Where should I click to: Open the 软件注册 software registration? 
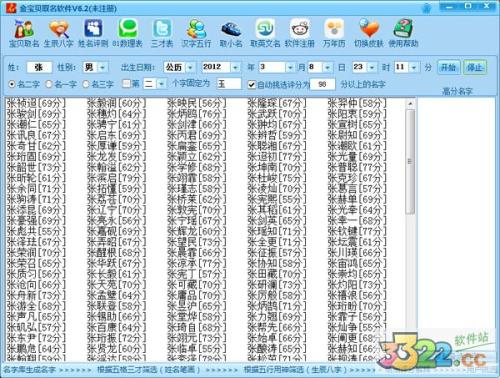click(x=299, y=33)
